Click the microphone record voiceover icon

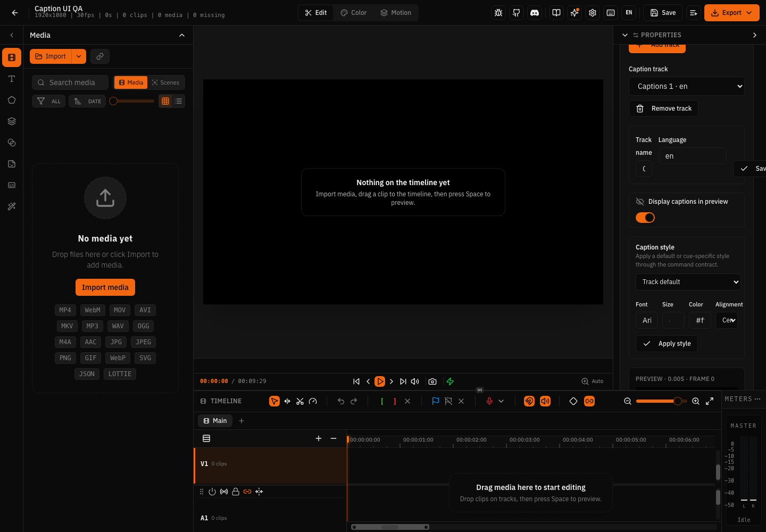489,401
